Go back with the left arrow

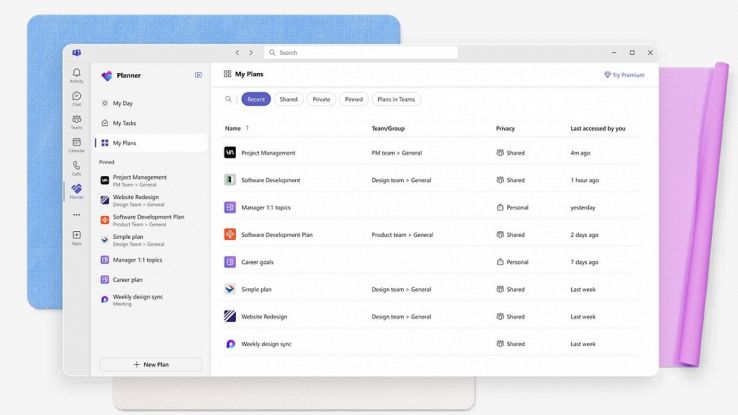pos(237,53)
